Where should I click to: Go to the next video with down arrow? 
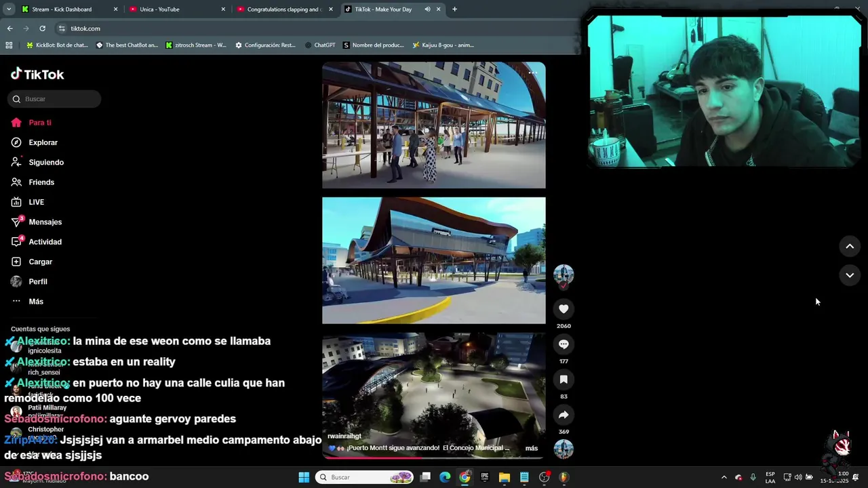tap(850, 275)
